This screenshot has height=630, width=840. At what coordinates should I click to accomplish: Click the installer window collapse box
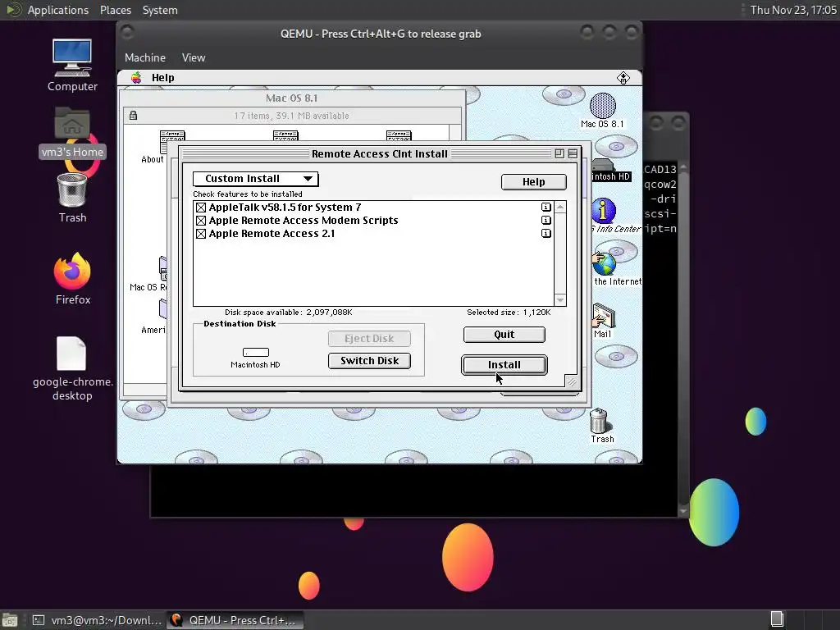tap(573, 153)
